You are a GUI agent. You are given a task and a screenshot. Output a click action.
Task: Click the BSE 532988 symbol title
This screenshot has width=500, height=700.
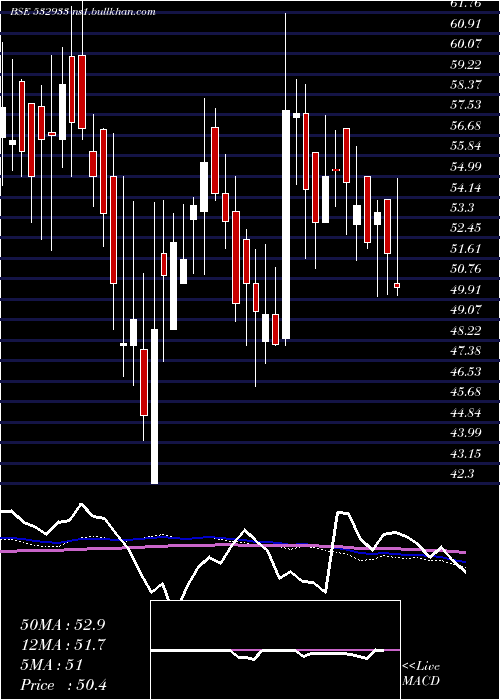click(39, 12)
